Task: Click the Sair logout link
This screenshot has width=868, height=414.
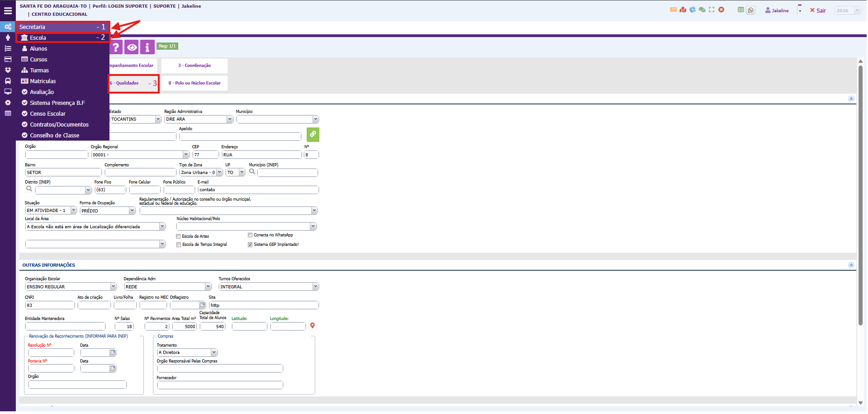Action: click(818, 10)
